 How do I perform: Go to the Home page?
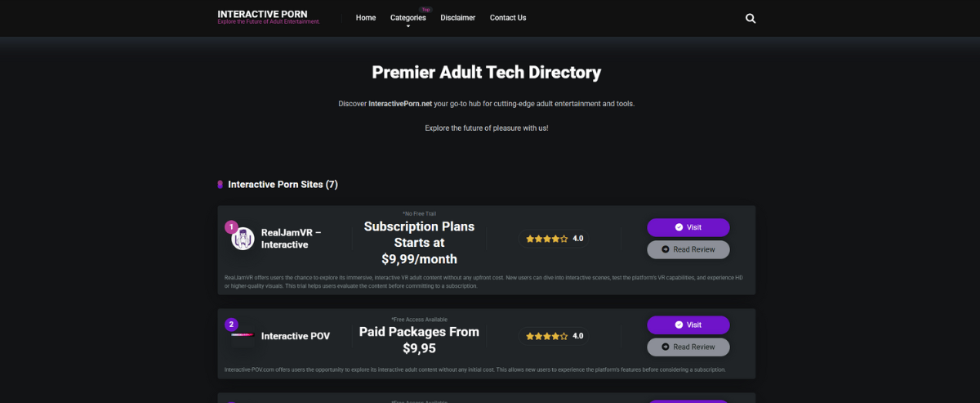click(x=366, y=17)
